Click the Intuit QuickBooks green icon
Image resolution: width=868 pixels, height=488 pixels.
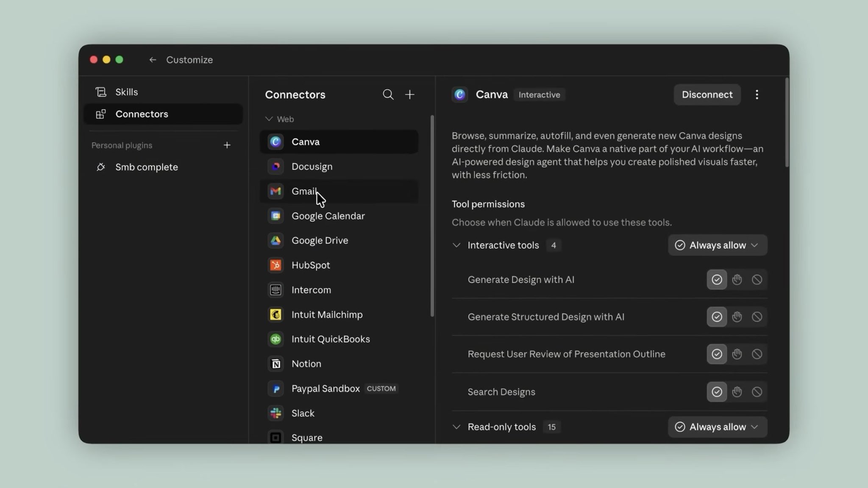pos(275,339)
